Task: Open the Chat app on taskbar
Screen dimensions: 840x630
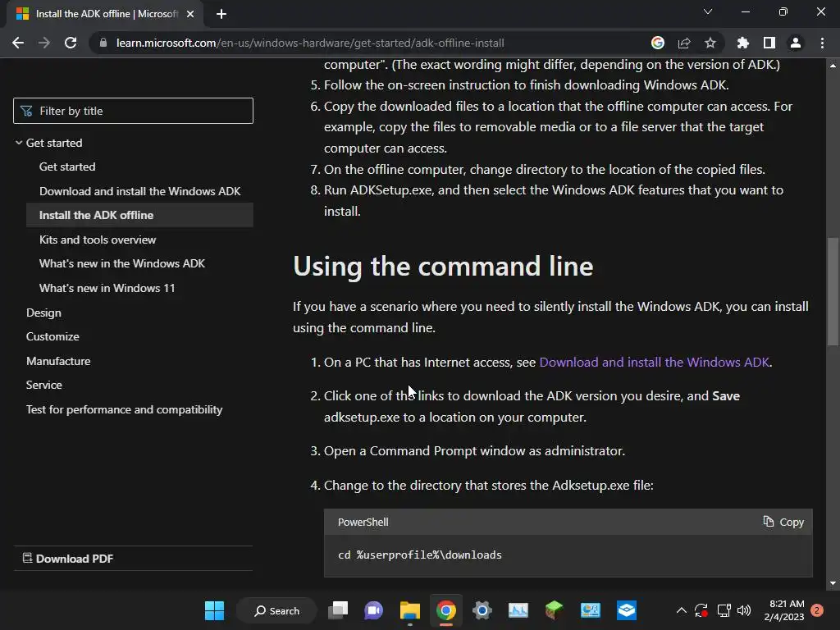Action: click(373, 610)
